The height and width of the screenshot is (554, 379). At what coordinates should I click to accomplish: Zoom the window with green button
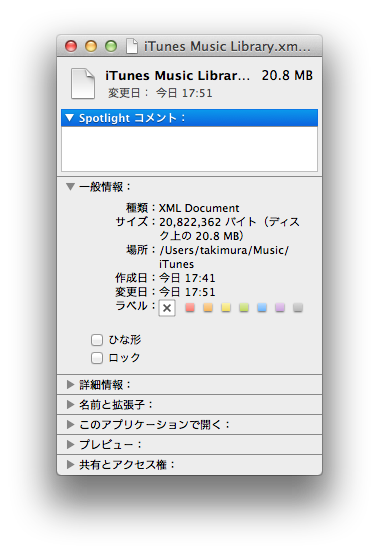tap(111, 46)
